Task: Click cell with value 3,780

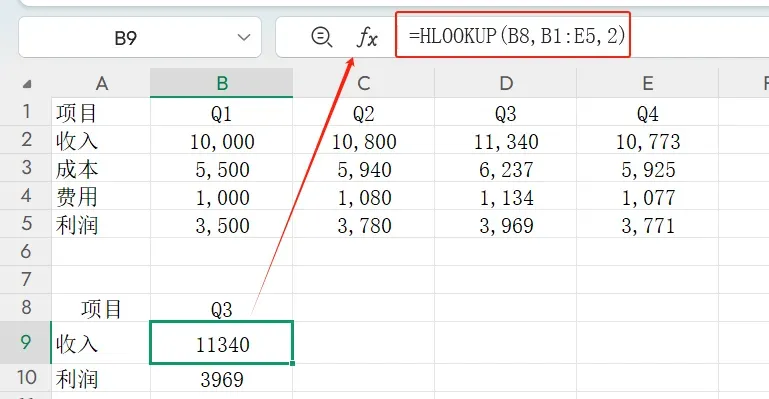Action: [363, 224]
